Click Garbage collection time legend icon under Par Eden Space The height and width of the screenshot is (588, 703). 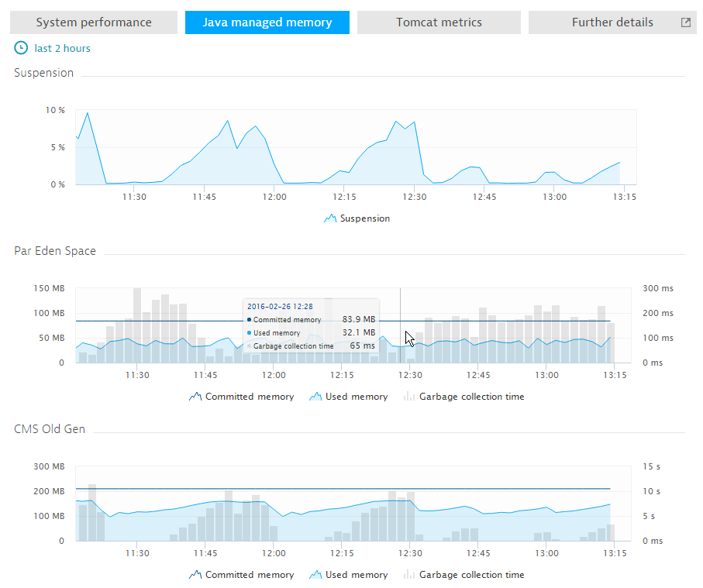409,397
